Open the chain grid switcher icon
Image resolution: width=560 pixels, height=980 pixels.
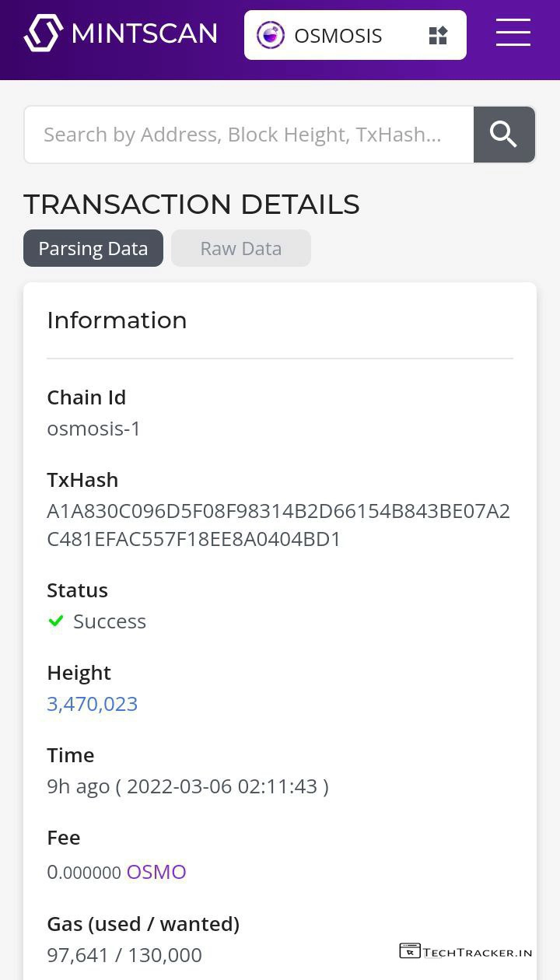tap(438, 35)
